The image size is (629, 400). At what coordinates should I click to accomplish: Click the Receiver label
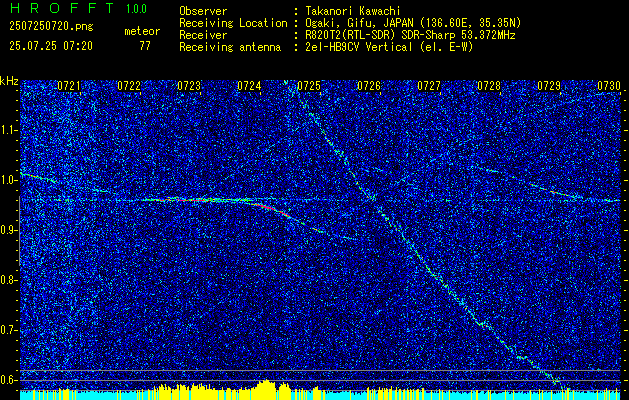tap(203, 35)
